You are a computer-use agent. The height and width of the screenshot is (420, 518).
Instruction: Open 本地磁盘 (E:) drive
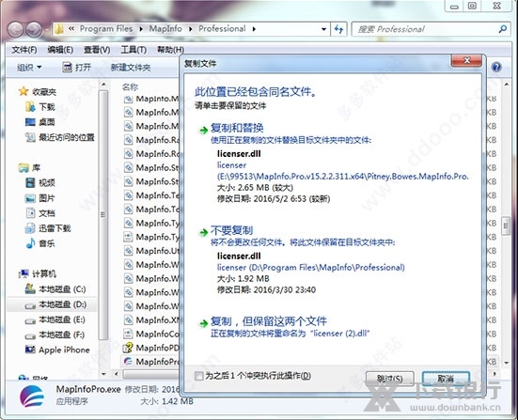pyautogui.click(x=55, y=319)
